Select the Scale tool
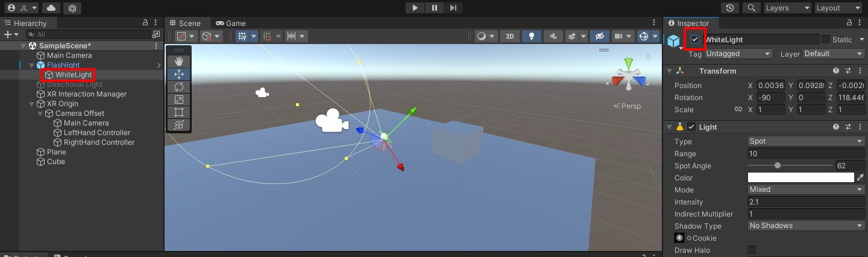868x257 pixels. [178, 100]
